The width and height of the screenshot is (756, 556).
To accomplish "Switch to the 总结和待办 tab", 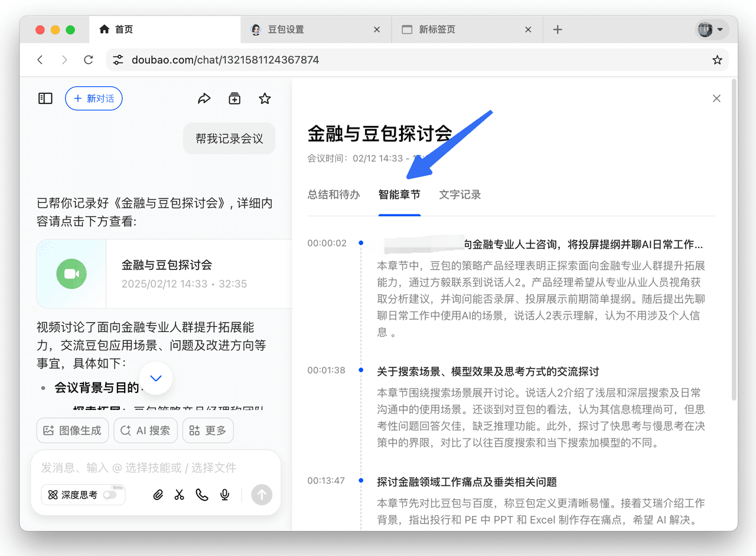I will pos(334,194).
